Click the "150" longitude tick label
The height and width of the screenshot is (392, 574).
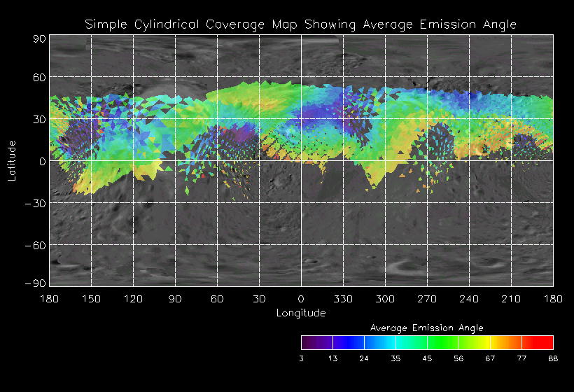point(91,299)
